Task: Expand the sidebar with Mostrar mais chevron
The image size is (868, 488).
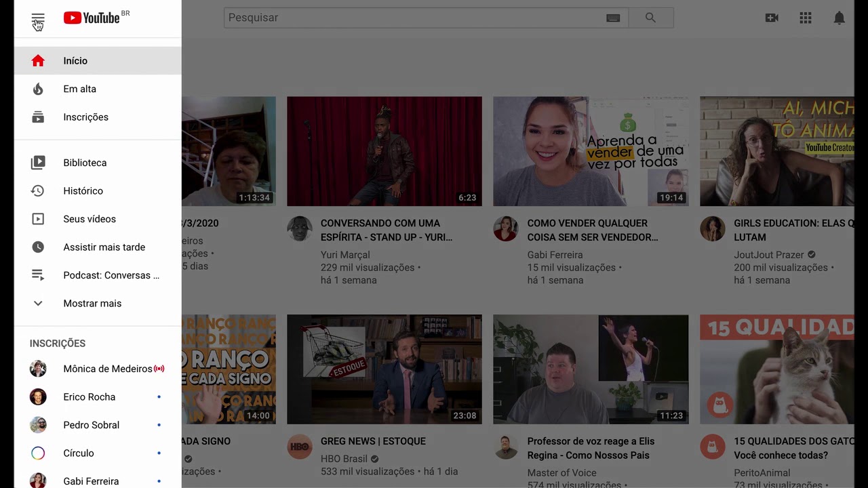Action: click(38, 304)
